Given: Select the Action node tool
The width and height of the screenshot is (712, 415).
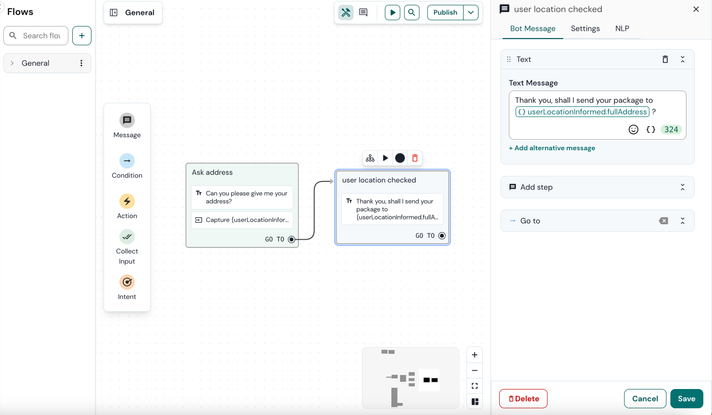Looking at the screenshot, I should pyautogui.click(x=127, y=202).
